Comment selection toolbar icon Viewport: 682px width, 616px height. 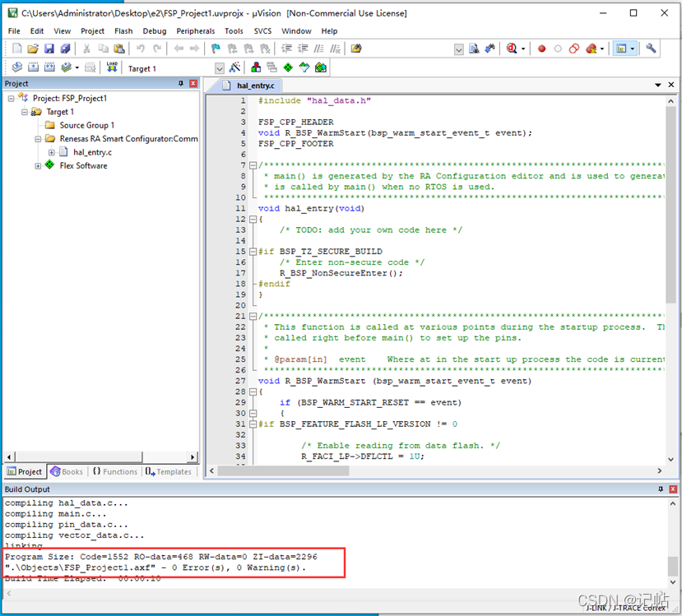(x=319, y=49)
